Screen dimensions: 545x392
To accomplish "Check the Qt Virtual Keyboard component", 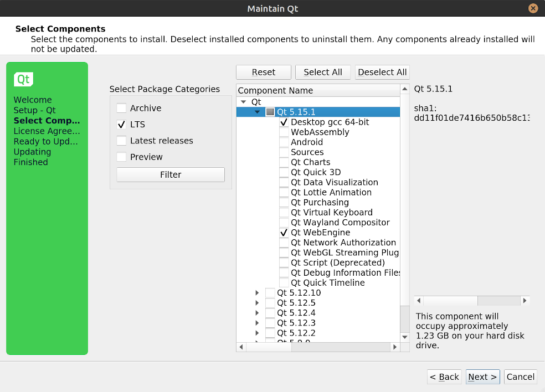I will click(284, 213).
